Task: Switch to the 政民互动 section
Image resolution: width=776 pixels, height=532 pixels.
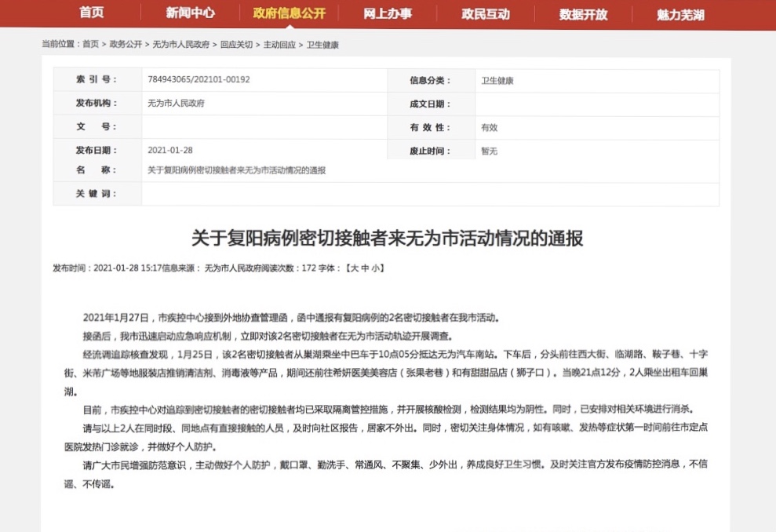Action: point(486,13)
